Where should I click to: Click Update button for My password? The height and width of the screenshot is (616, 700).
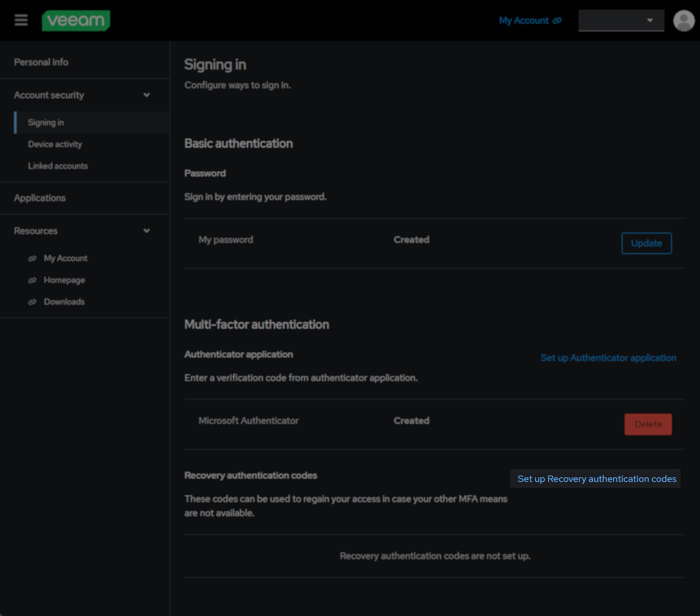646,243
